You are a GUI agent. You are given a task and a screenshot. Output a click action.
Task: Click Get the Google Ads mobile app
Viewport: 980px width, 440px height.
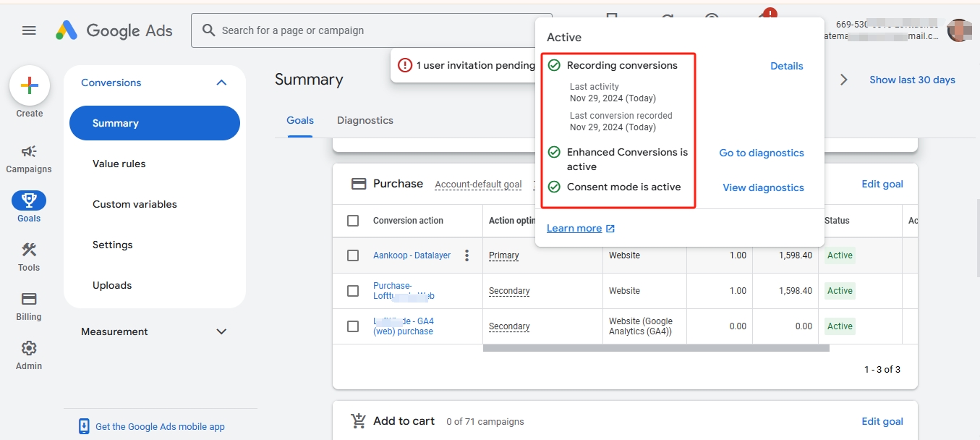click(x=152, y=426)
